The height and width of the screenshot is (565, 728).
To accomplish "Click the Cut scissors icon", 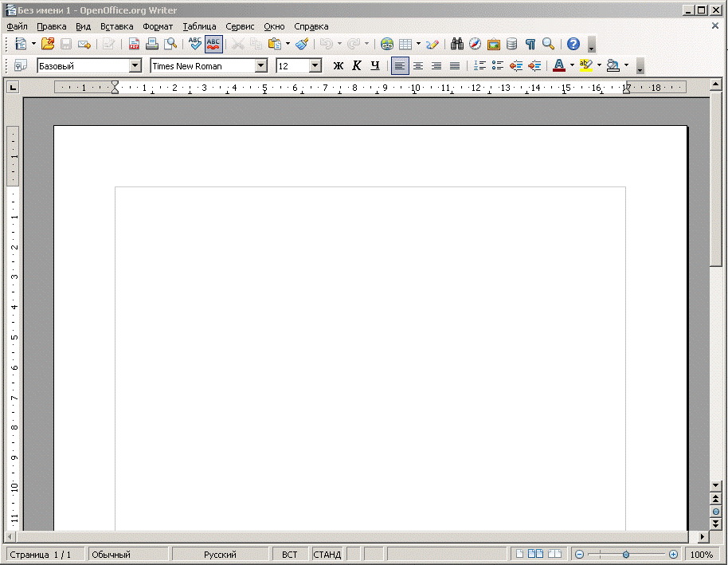I will point(238,44).
